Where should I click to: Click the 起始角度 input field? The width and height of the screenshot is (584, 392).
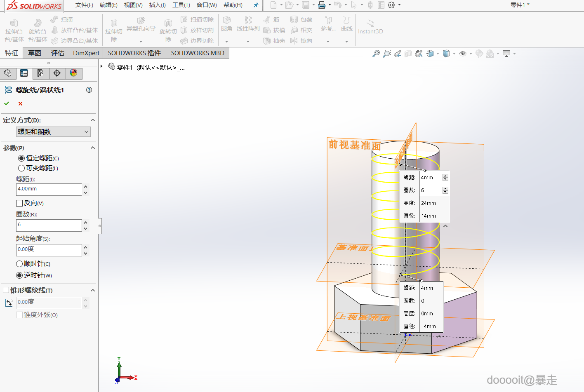[x=49, y=249]
